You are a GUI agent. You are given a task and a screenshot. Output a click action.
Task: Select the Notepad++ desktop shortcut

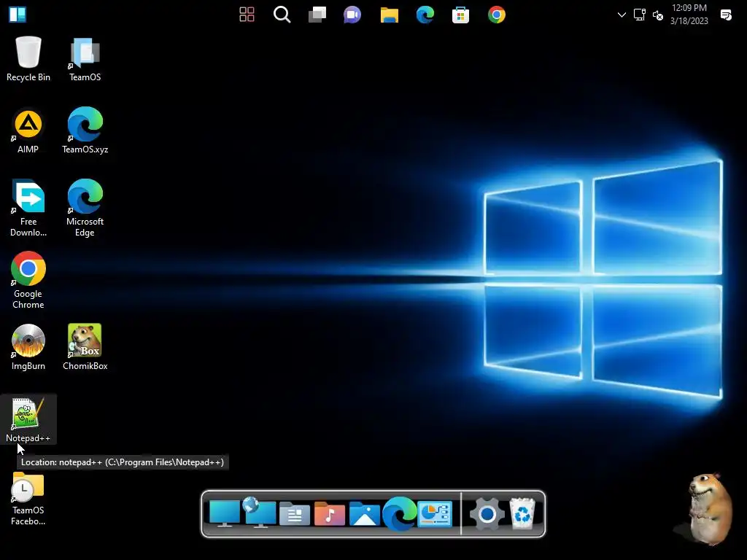[28, 419]
